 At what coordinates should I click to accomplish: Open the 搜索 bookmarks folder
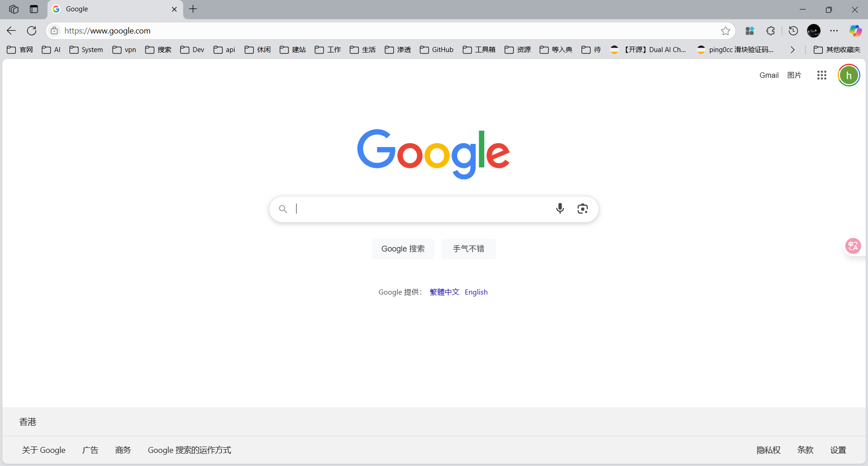click(158, 50)
